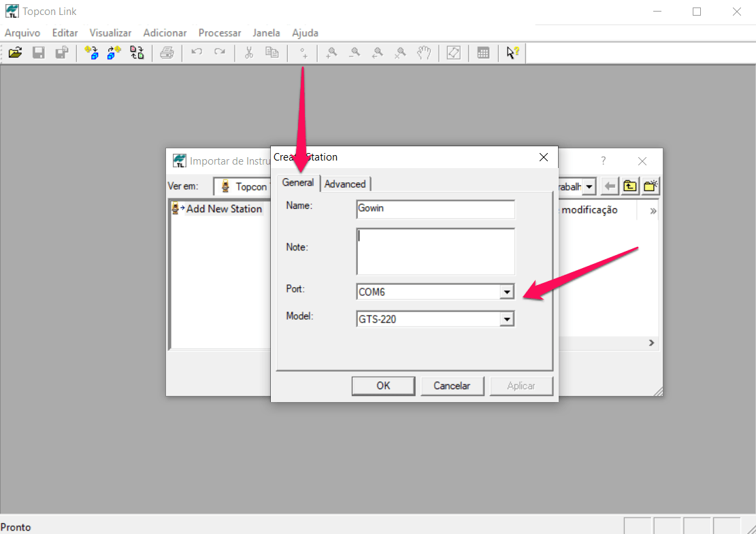This screenshot has width=756, height=534.
Task: Open the Janela menu
Action: tap(266, 33)
